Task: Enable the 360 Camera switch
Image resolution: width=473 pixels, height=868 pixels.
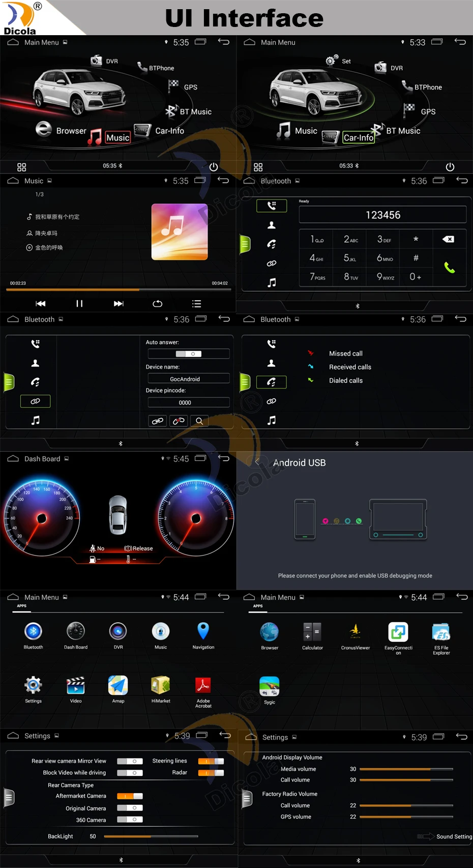Action: pyautogui.click(x=130, y=820)
